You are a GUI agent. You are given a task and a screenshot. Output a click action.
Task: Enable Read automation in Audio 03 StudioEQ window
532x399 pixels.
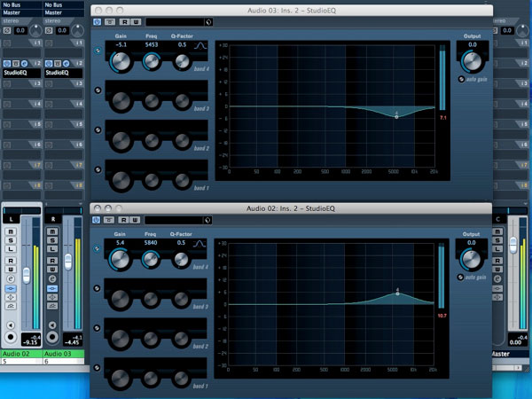click(124, 22)
